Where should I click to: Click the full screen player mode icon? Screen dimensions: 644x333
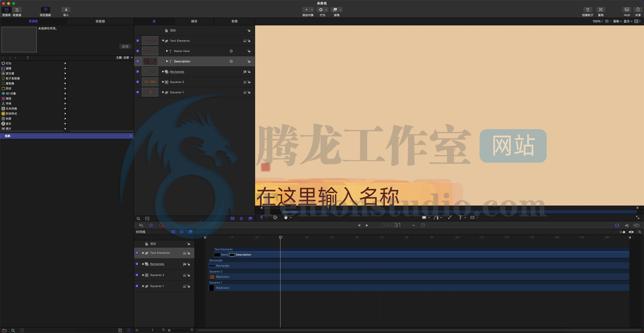tap(638, 217)
